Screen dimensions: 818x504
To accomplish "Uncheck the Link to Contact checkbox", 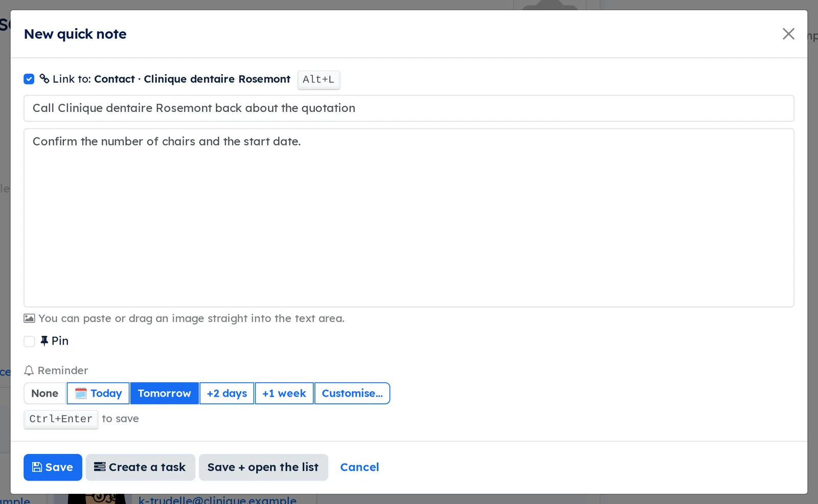I will 29,79.
